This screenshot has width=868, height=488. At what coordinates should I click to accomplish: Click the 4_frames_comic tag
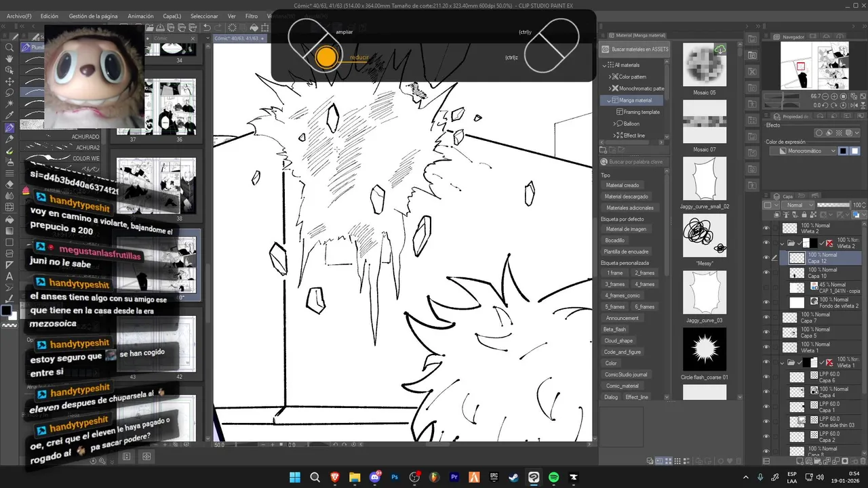[623, 296]
